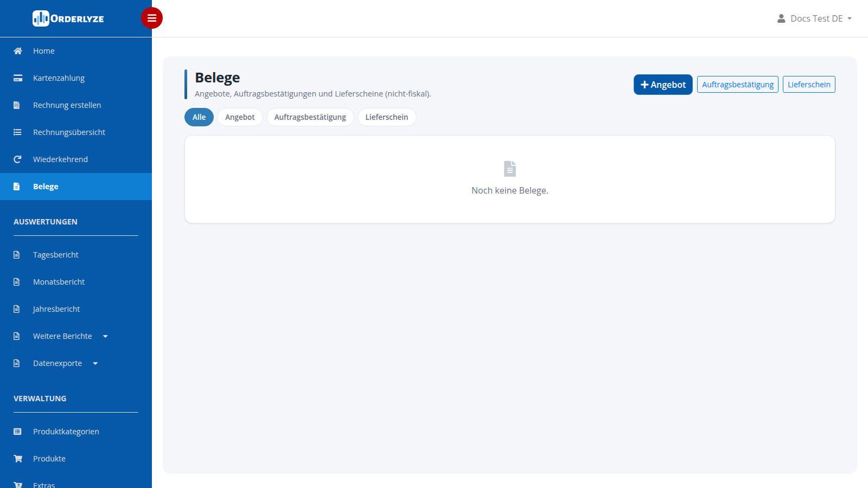Click the Tagesbericht report icon
Screen dimensions: 868x488
pos(17,255)
